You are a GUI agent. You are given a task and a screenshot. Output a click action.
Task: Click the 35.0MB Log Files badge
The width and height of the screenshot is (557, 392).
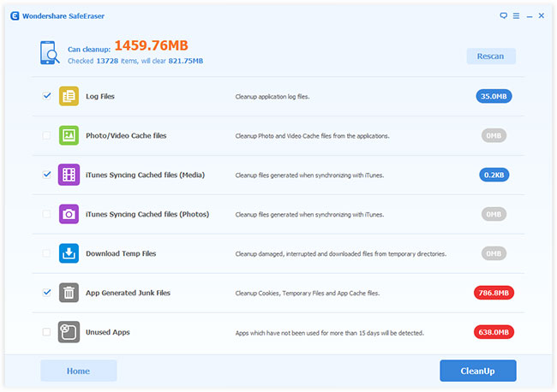click(x=494, y=96)
